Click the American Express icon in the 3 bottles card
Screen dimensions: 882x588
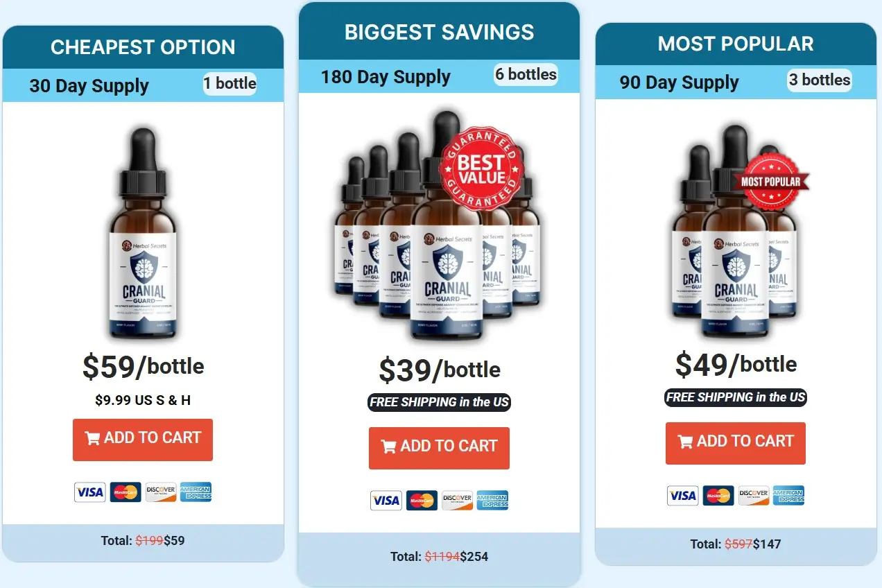[789, 495]
